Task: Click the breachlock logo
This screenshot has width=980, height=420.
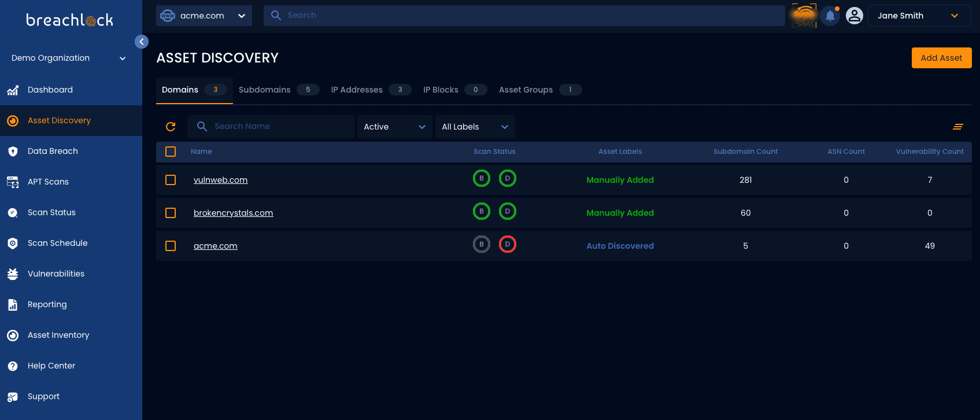Action: 70,20
